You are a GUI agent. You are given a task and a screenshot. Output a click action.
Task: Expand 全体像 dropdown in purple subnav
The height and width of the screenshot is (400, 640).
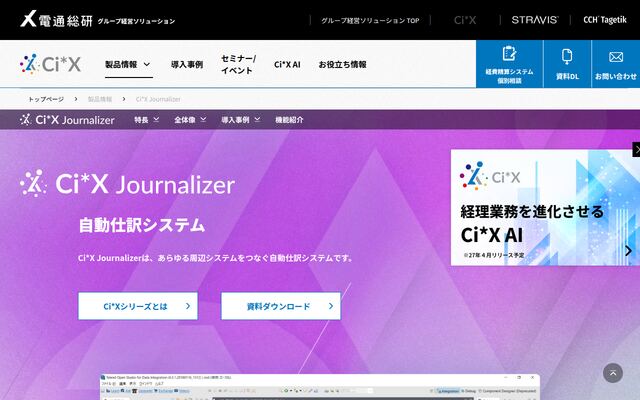coord(190,120)
